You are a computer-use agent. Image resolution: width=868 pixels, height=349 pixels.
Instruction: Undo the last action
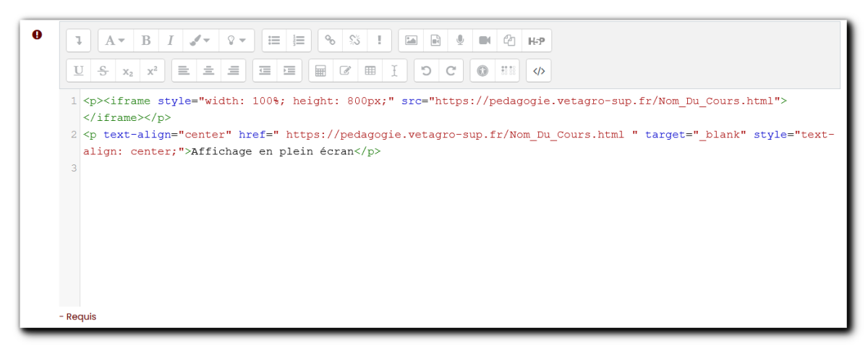click(426, 70)
